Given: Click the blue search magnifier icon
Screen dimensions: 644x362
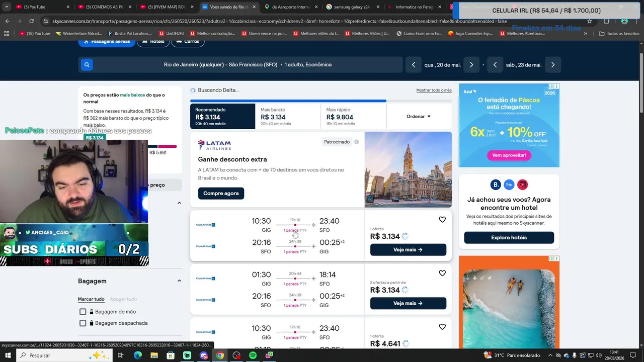Looking at the screenshot, I should pos(87,65).
